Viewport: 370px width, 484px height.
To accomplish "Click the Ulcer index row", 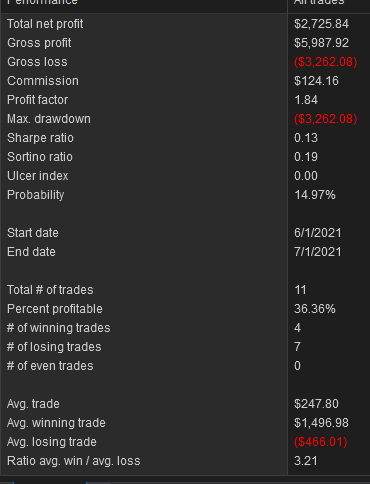I will tap(185, 176).
